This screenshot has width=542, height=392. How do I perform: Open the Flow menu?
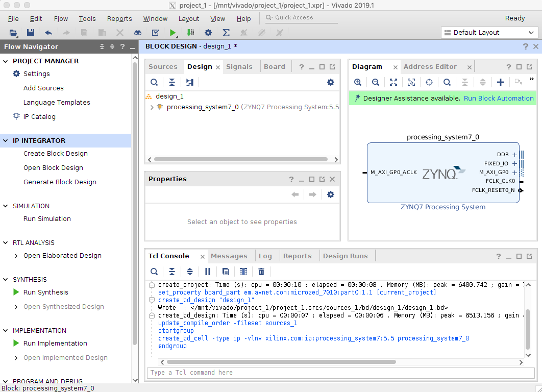coord(61,19)
